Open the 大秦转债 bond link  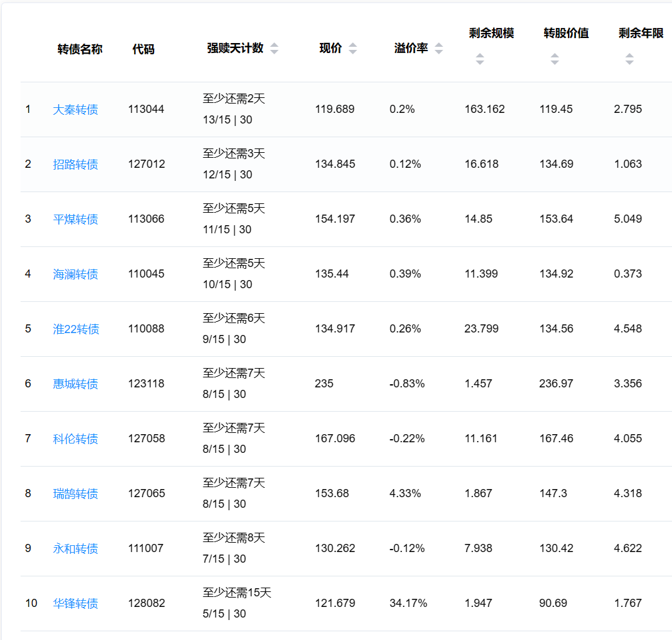[75, 110]
